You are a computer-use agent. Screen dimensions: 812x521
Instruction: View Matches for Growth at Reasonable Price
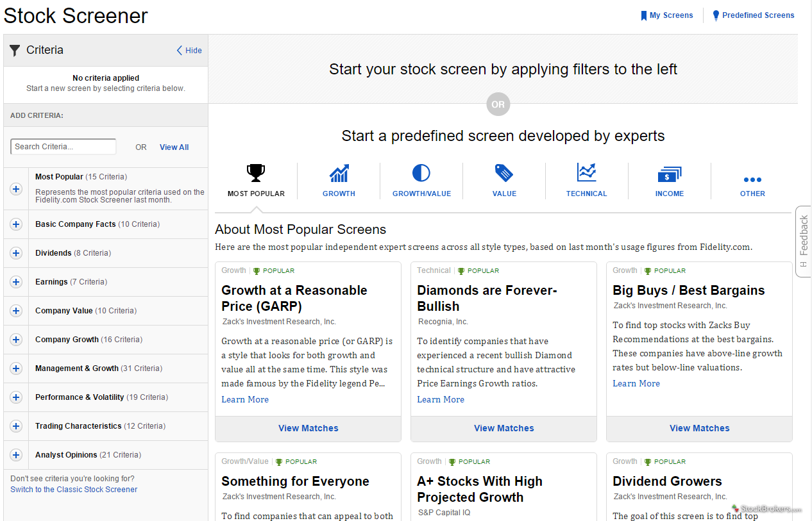[309, 428]
